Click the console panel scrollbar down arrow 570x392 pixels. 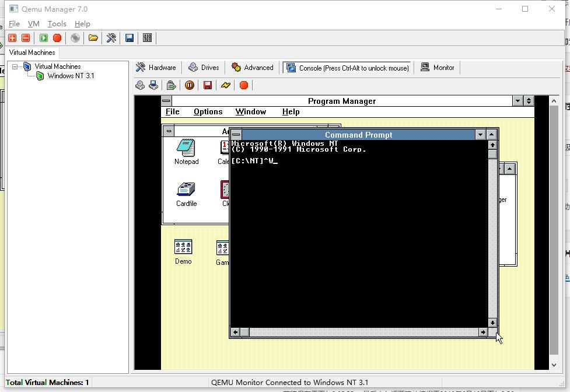pyautogui.click(x=554, y=365)
